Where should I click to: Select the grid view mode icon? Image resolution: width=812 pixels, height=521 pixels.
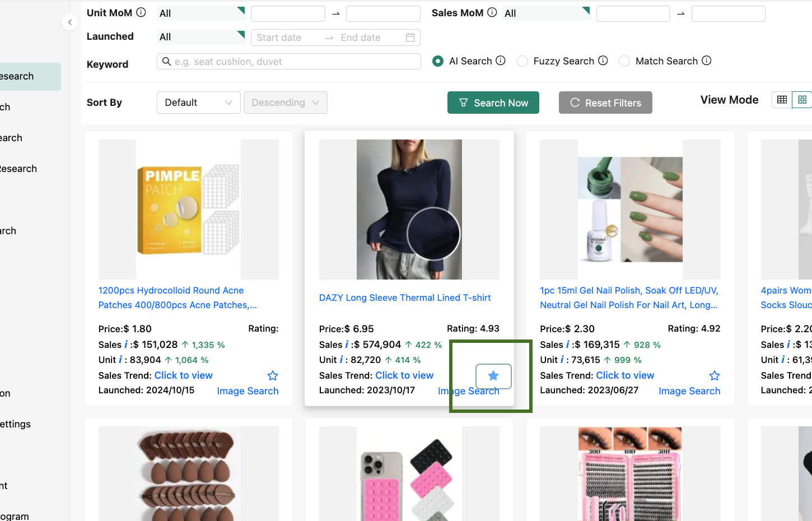tap(802, 99)
